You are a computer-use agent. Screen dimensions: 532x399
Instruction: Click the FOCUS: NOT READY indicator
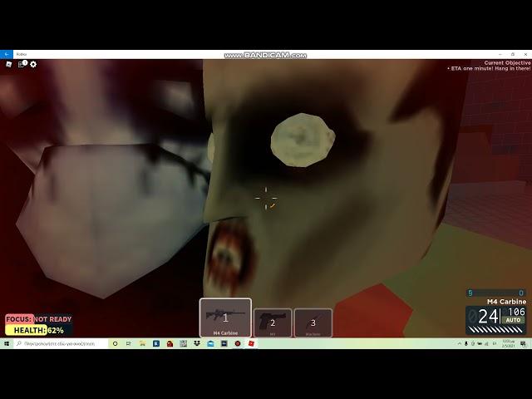[x=39, y=319]
